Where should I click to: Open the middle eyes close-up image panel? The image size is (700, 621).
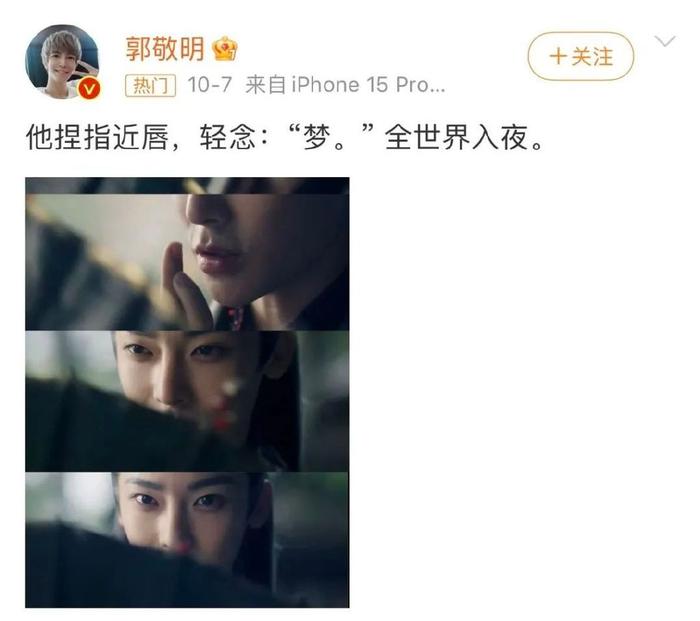point(187,401)
